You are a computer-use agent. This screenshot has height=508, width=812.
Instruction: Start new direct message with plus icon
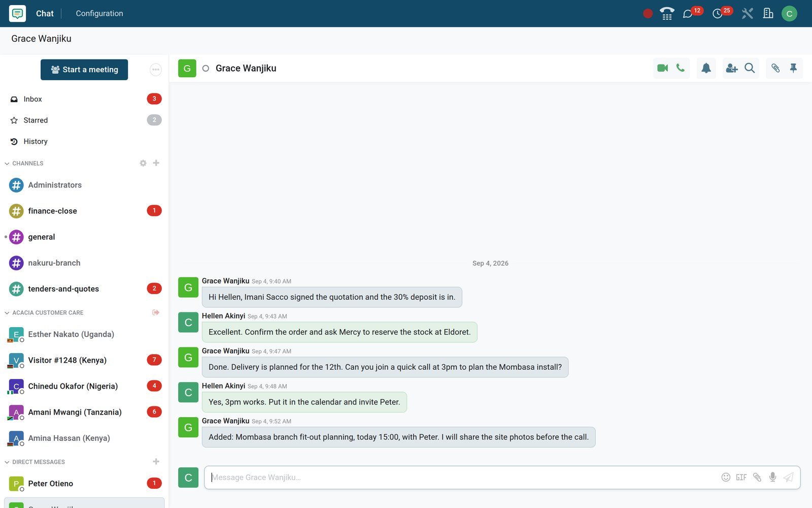[x=156, y=462]
